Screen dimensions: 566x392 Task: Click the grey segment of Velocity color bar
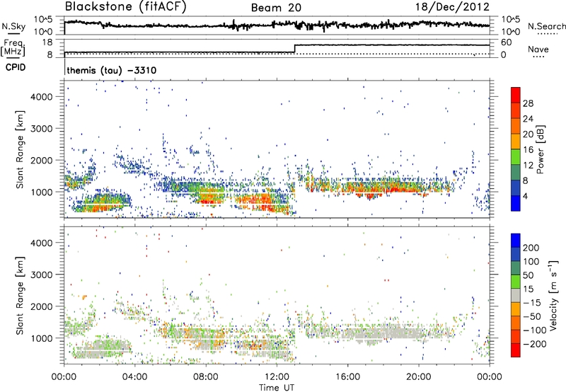point(516,296)
